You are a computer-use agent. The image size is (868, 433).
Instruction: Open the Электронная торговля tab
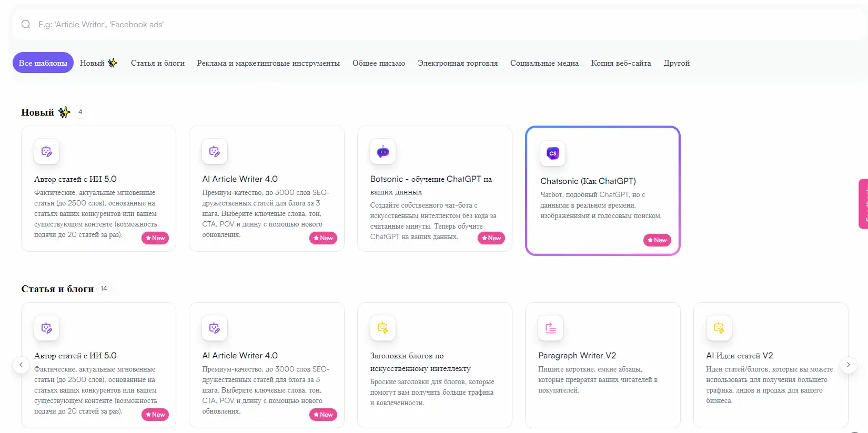click(x=457, y=63)
